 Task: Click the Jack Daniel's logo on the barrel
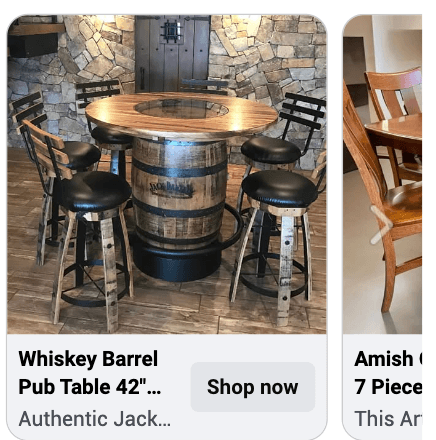(171, 189)
